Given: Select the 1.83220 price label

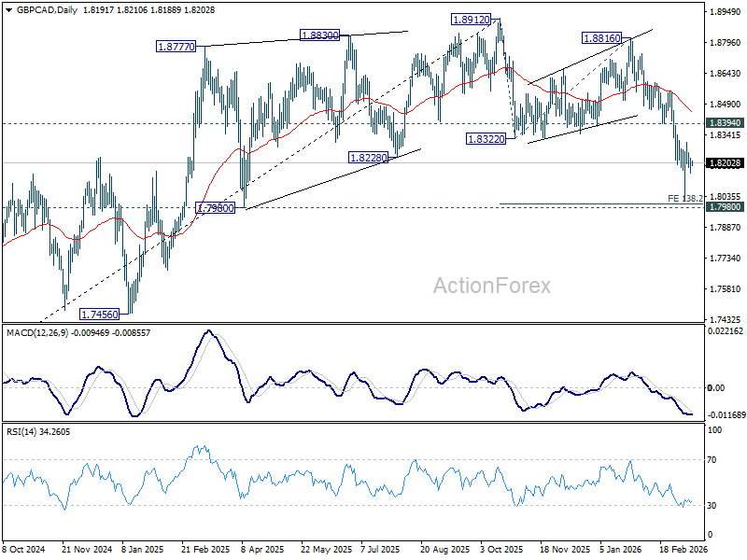Looking at the screenshot, I should (486, 139).
